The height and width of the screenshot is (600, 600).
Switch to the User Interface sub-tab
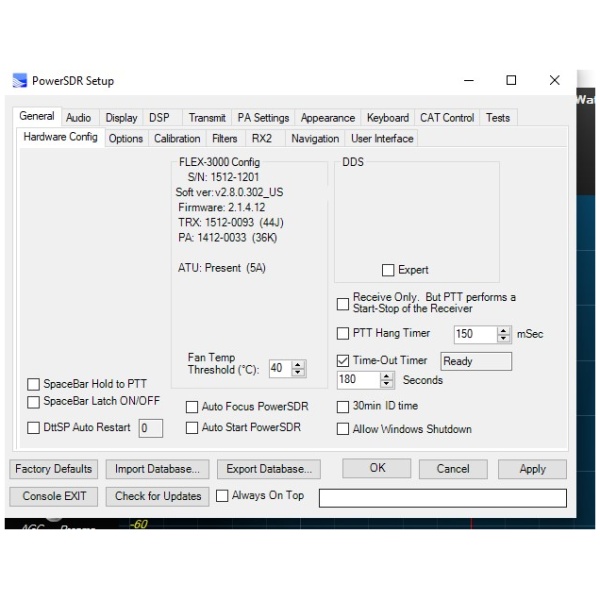click(382, 139)
